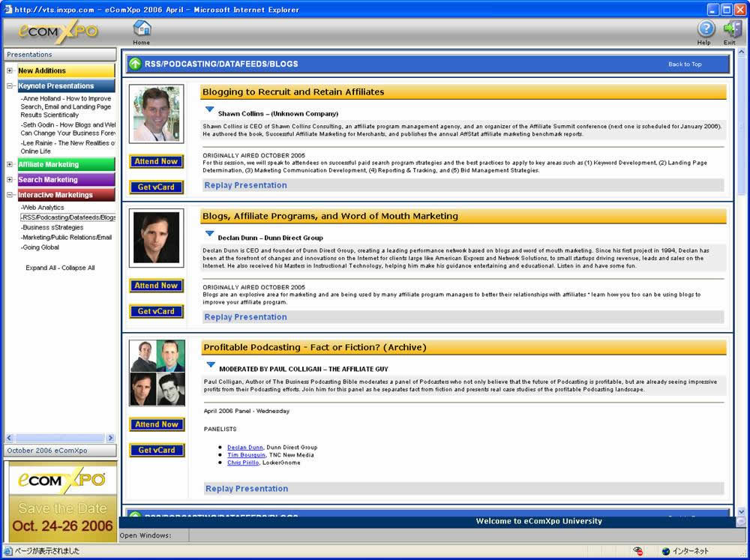
Task: Click Attend Now for Blogging to Recruit session
Action: point(156,161)
